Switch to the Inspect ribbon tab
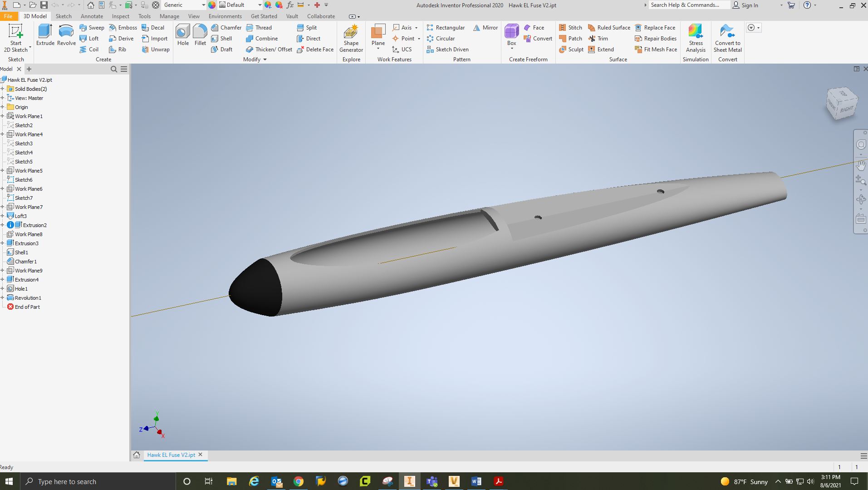Screen dimensions: 868x490 120,16
